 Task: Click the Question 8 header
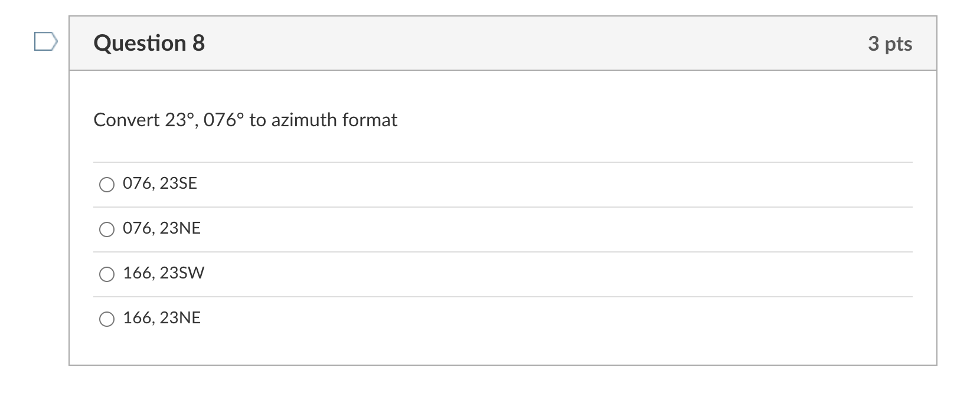(149, 42)
